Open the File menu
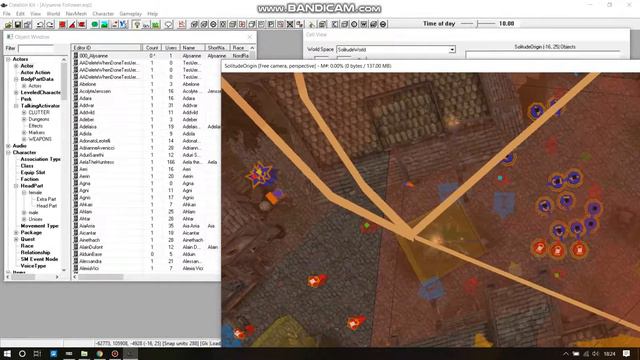 tap(7, 13)
